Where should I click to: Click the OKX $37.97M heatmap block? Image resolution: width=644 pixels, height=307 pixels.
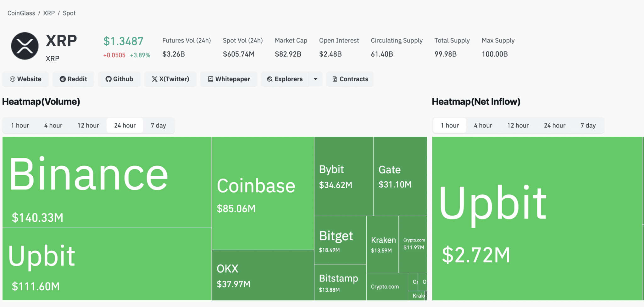[x=263, y=275]
